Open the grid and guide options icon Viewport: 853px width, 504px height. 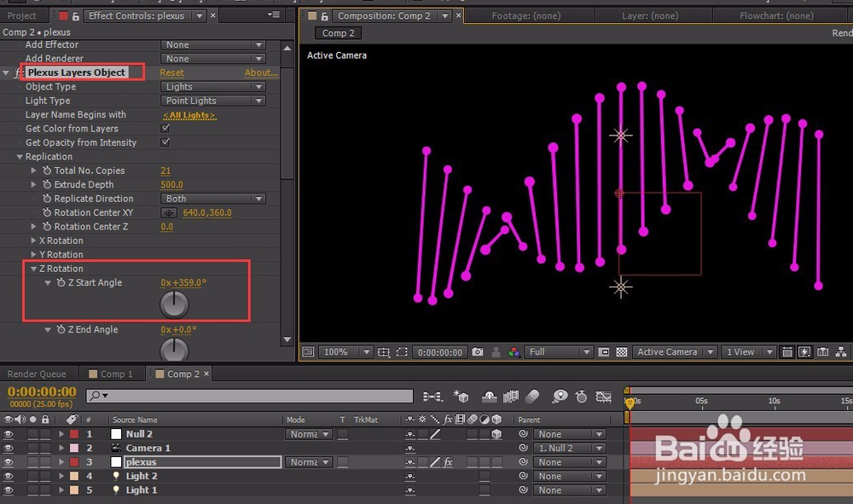pos(384,352)
